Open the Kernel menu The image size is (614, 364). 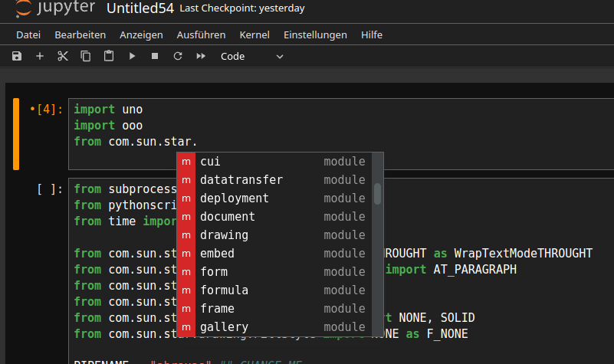point(254,34)
